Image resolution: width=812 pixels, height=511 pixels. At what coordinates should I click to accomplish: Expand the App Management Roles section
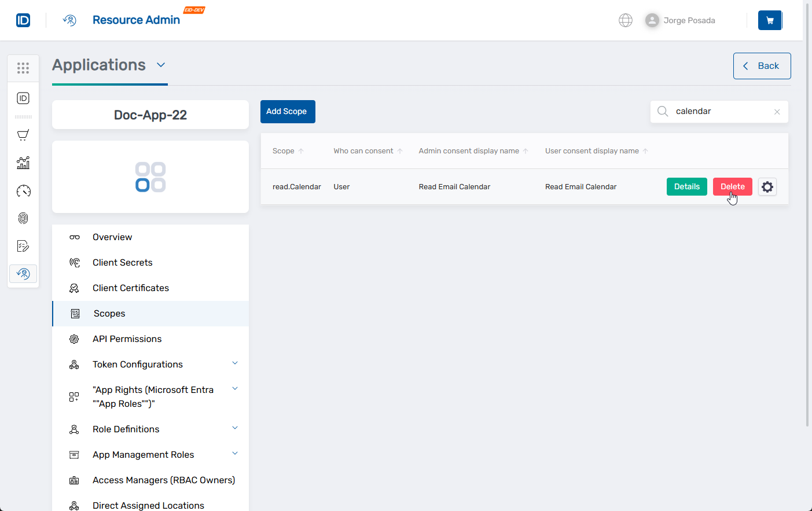coord(235,454)
